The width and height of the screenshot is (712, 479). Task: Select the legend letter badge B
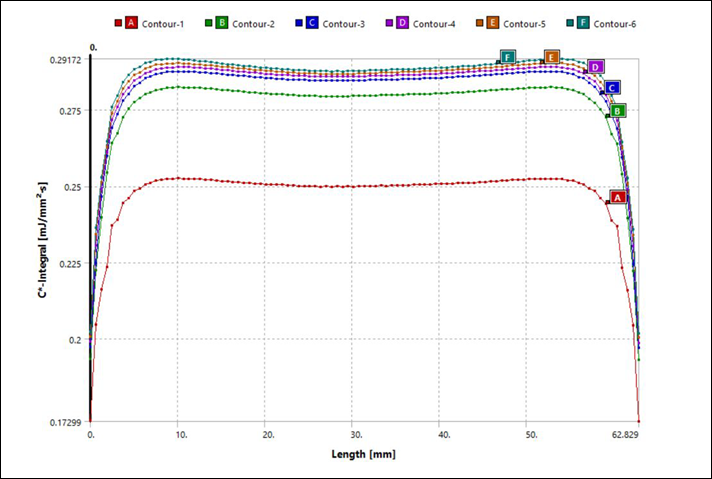click(221, 23)
